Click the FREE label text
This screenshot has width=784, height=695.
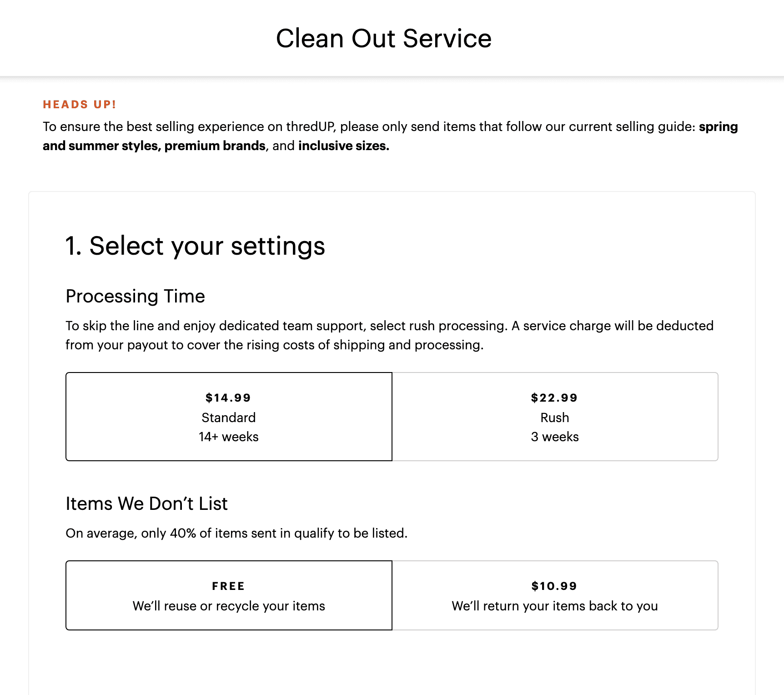(228, 586)
